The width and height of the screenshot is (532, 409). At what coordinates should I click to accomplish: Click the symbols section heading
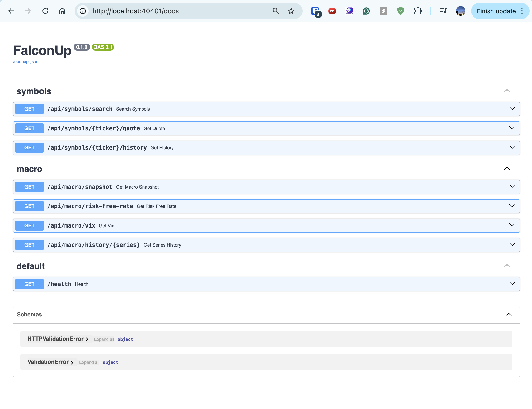[x=34, y=91]
